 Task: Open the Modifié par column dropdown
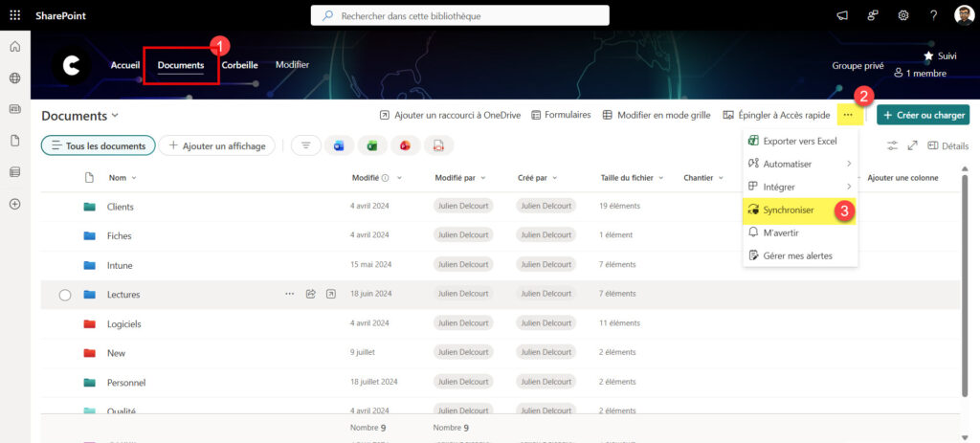pyautogui.click(x=459, y=178)
